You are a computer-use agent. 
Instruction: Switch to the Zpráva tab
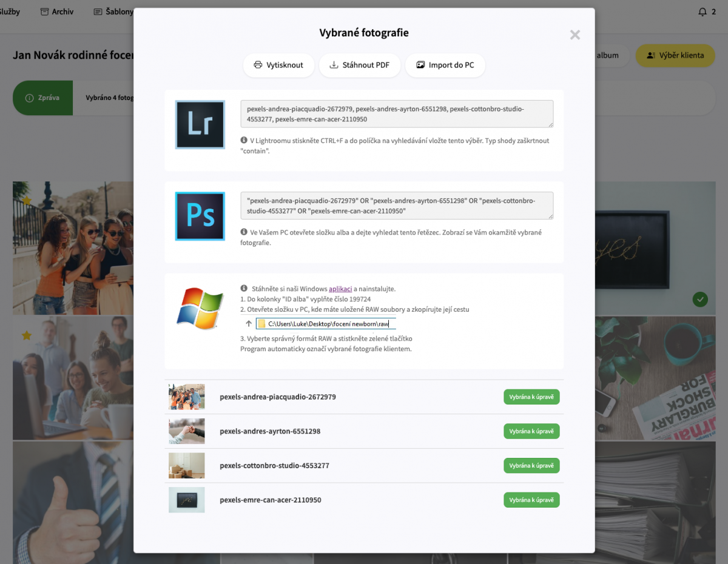click(x=43, y=98)
